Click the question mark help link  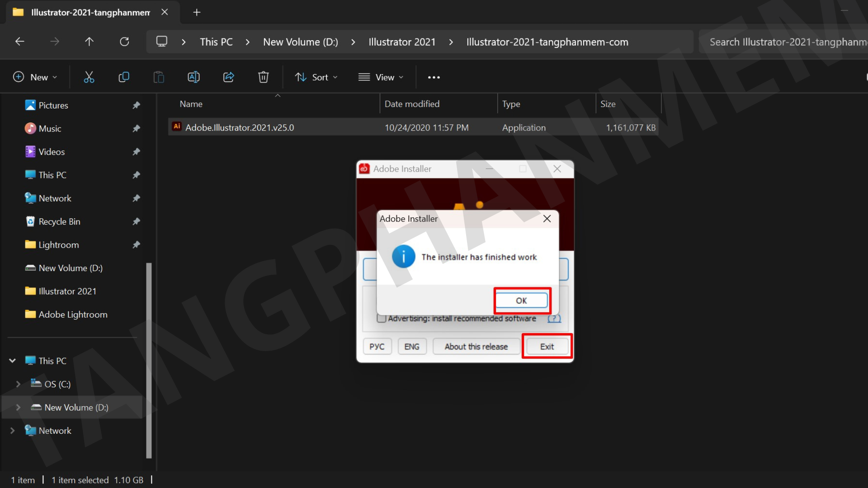click(554, 319)
